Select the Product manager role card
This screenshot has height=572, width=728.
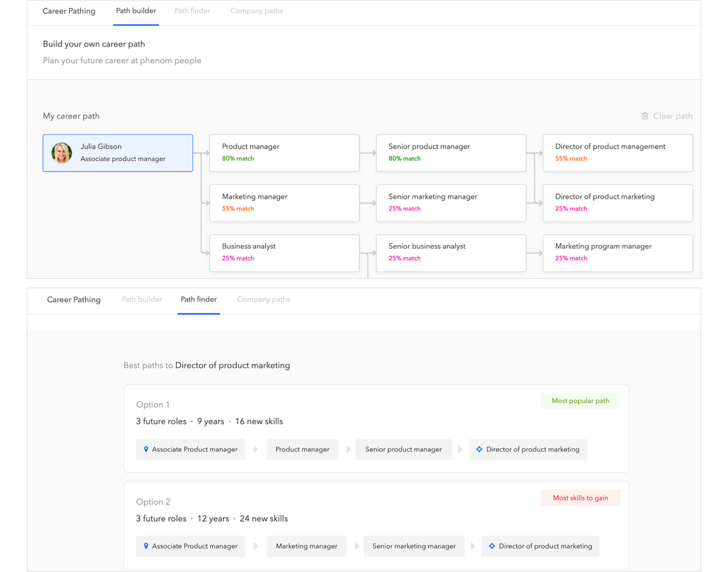click(284, 153)
